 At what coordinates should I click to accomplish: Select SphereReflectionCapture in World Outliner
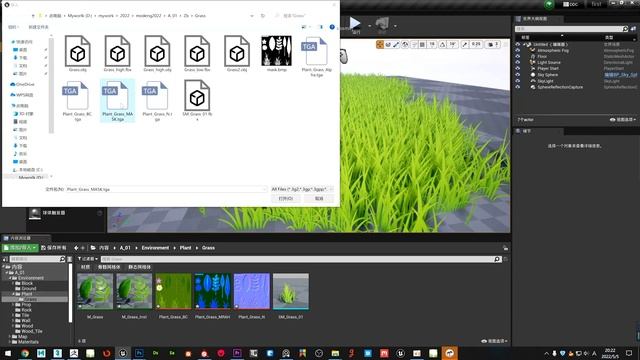click(x=560, y=87)
